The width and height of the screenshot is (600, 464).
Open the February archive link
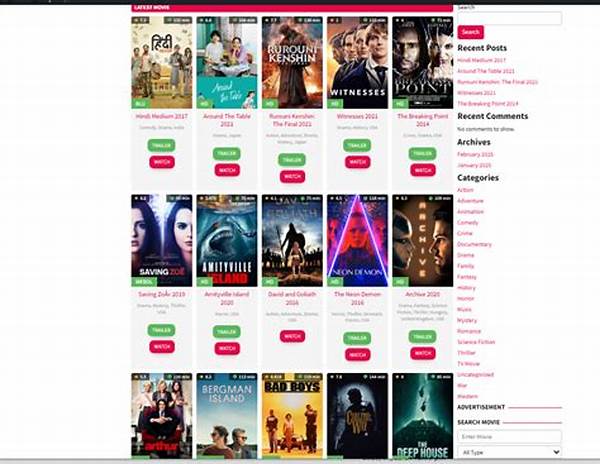click(475, 154)
